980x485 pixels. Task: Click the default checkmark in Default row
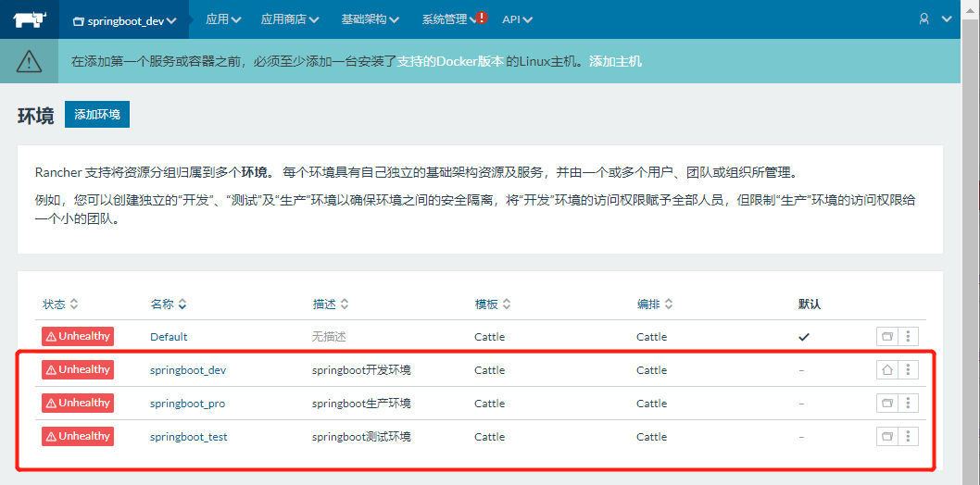[804, 337]
